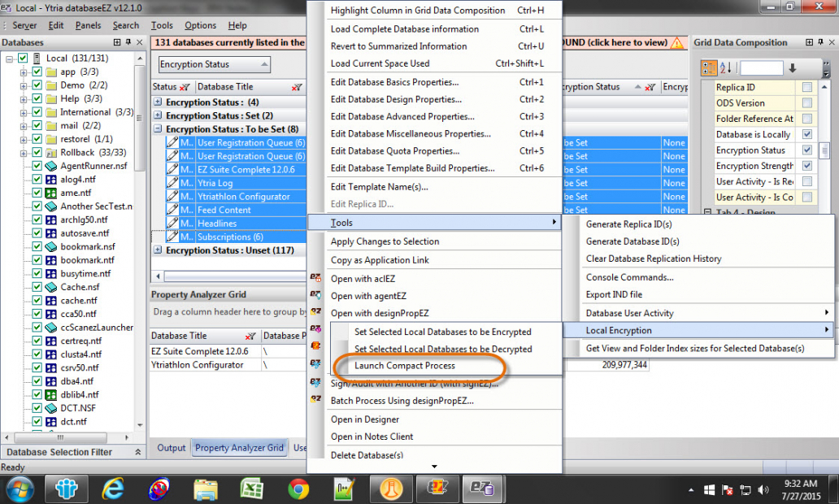Screen dimensions: 839x504
Task: Pin the Databases panel
Action: coord(128,42)
